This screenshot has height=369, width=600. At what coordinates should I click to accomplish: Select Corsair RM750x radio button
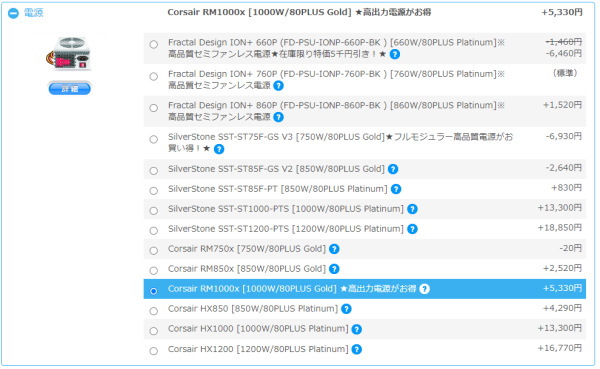pyautogui.click(x=154, y=251)
